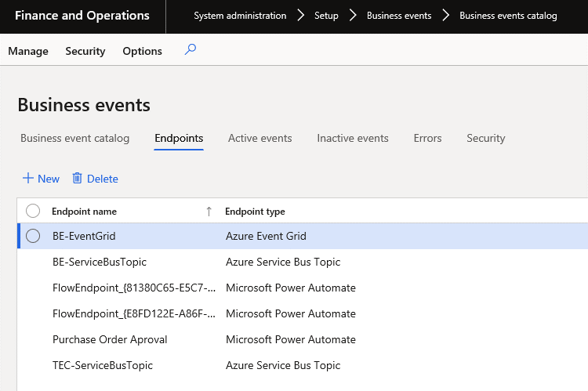This screenshot has width=588, height=391.
Task: Open the Manage menu
Action: 28,51
